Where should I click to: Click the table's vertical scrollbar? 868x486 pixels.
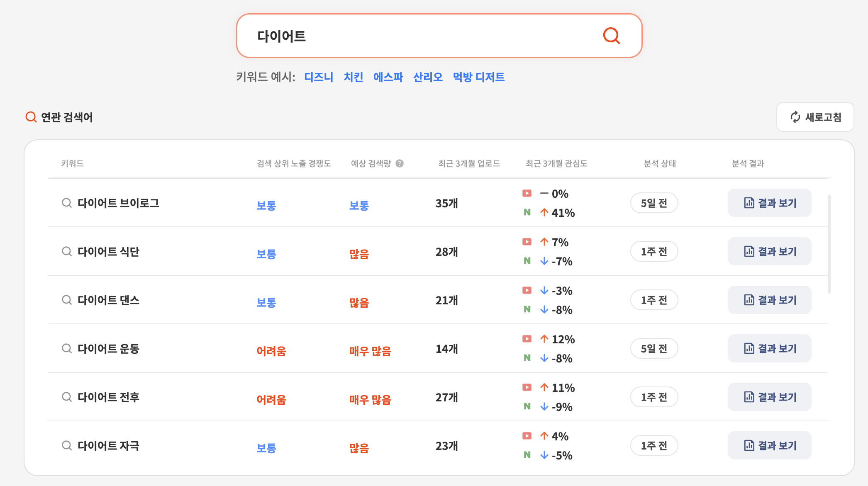829,244
